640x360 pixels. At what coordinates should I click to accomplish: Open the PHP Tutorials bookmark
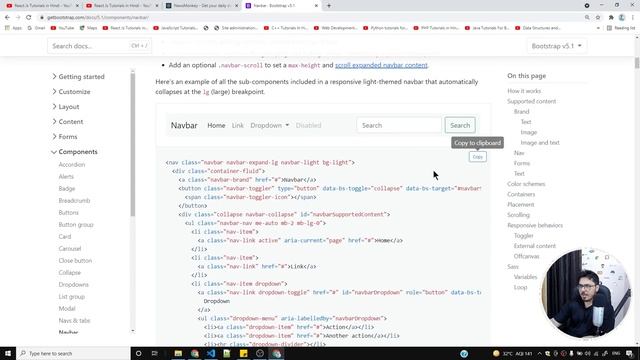(436, 28)
